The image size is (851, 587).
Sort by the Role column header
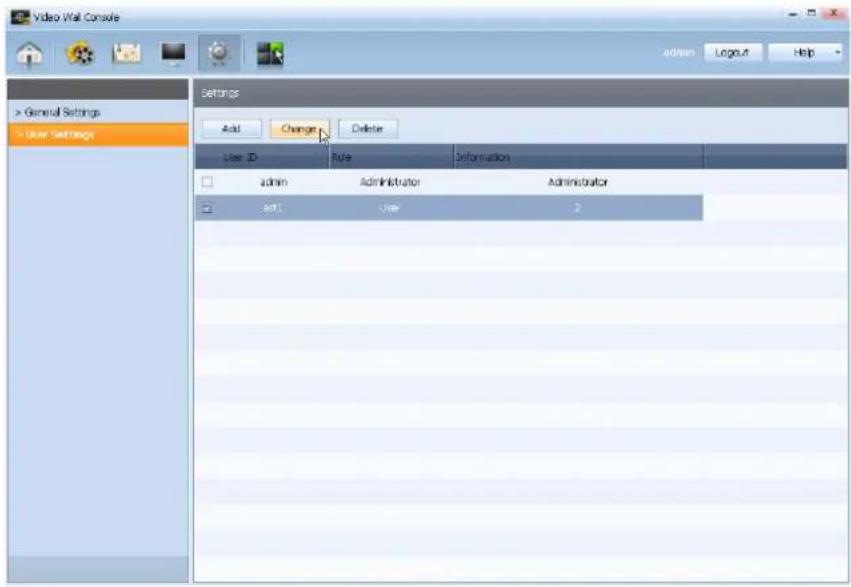391,157
